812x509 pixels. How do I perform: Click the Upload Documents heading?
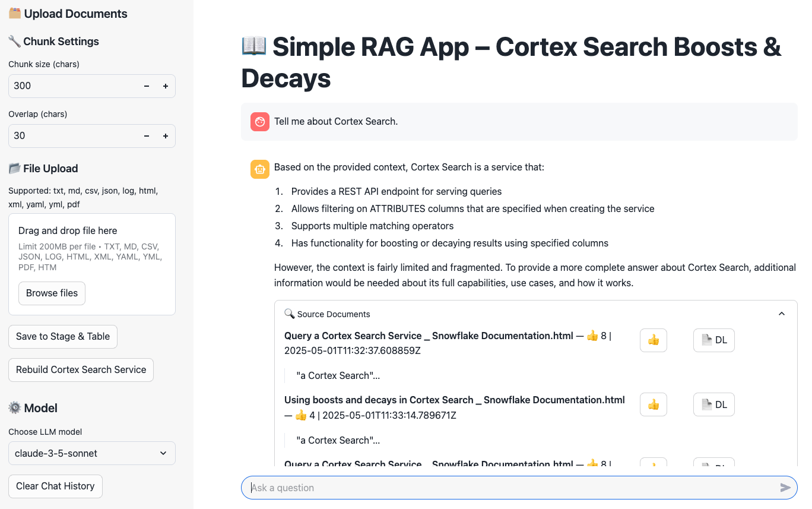click(x=68, y=14)
